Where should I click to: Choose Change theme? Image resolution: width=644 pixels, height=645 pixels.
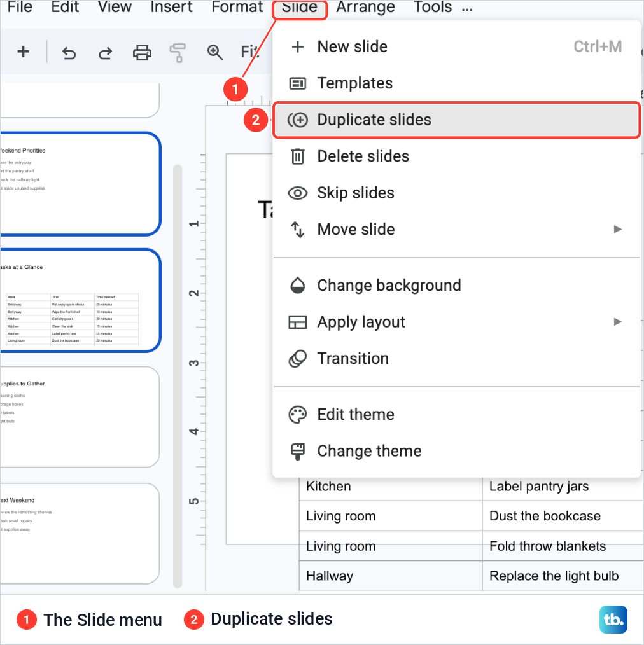tap(457, 451)
